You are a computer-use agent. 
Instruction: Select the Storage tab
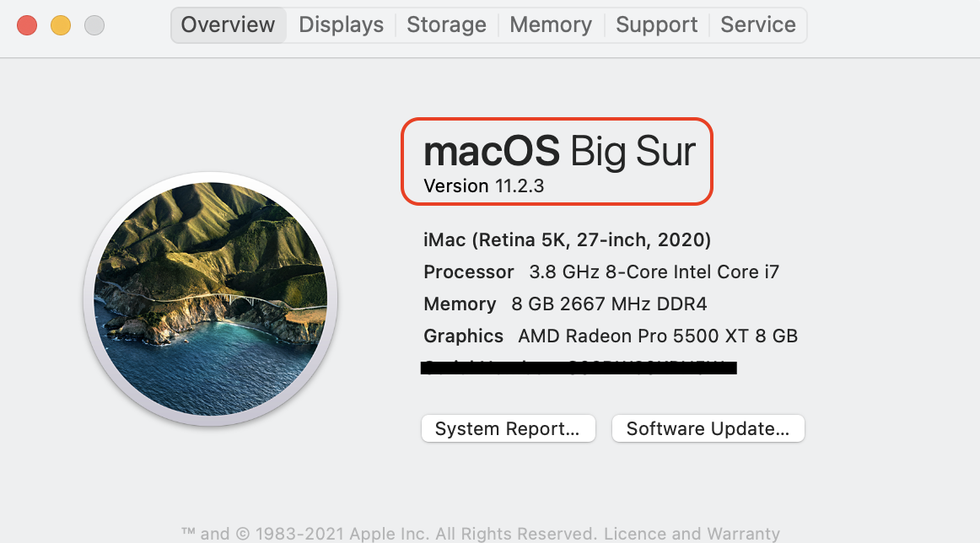446,25
